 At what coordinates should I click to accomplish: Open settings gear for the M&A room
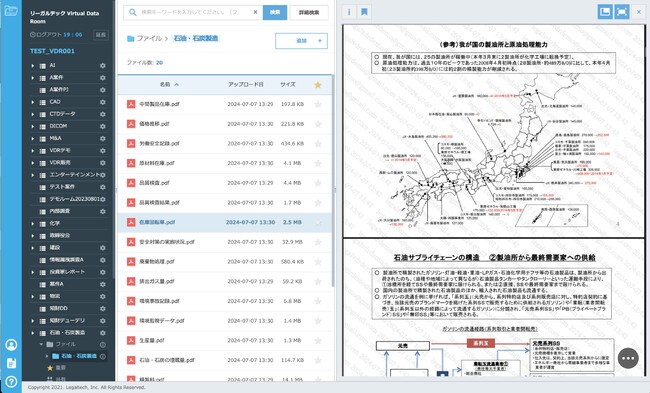102,138
